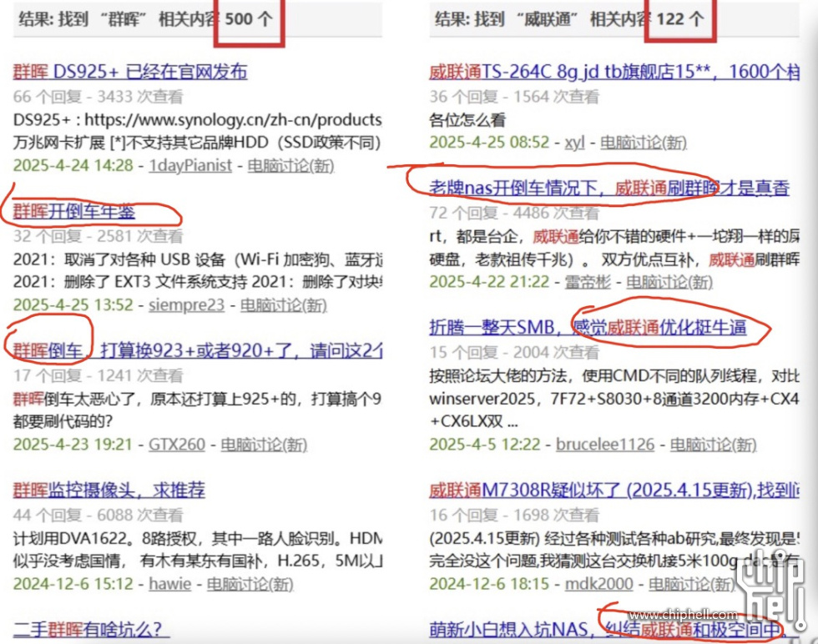
Task: Open 电脑讨论(新) forum beside GTX260
Action: (x=264, y=445)
